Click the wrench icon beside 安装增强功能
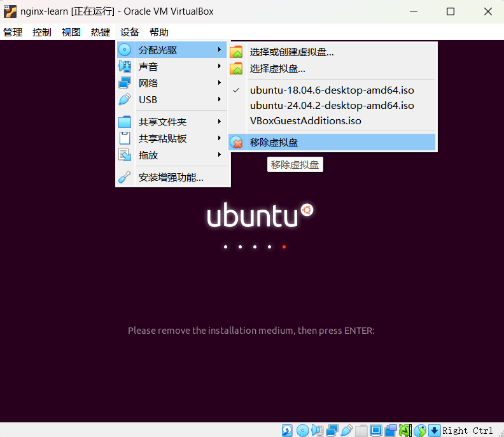Image resolution: width=504 pixels, height=437 pixels. click(x=125, y=177)
